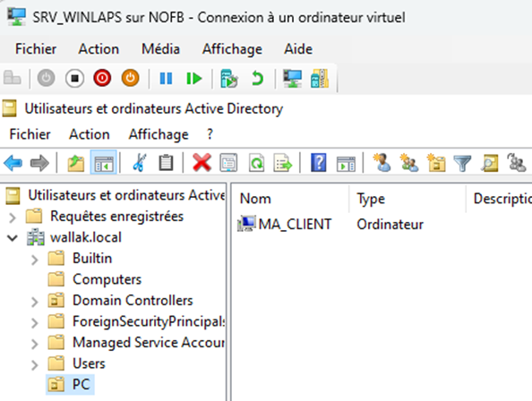This screenshot has height=401, width=532.
Task: Select the MA_CLIENT computer entry
Action: point(295,225)
